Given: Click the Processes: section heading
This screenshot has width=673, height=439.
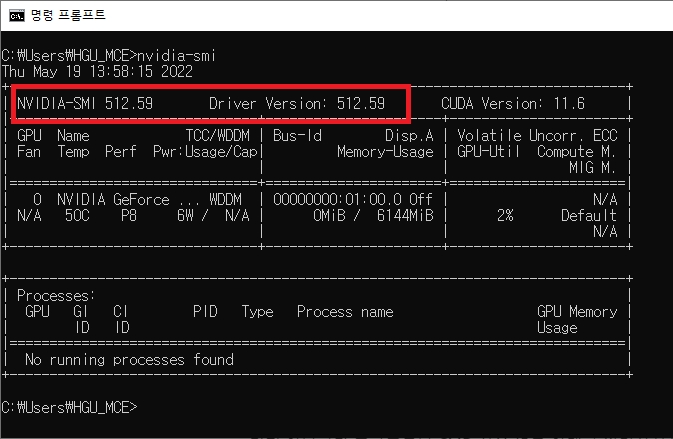Looking at the screenshot, I should 56,295.
